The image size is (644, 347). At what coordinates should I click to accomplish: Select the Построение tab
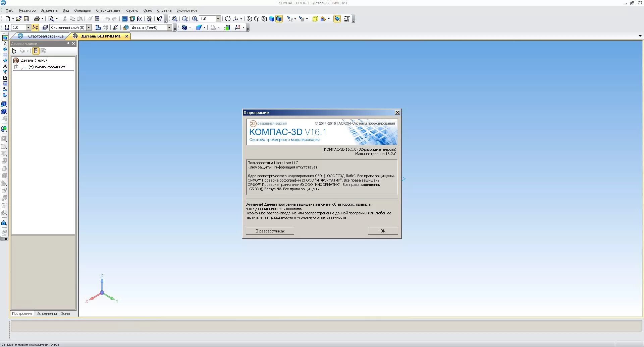pyautogui.click(x=22, y=314)
